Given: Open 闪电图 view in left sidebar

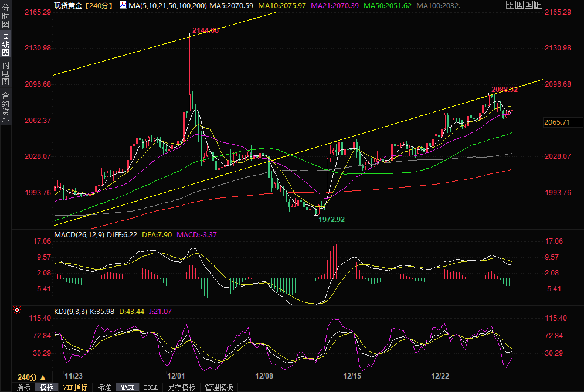Looking at the screenshot, I should coord(5,73).
